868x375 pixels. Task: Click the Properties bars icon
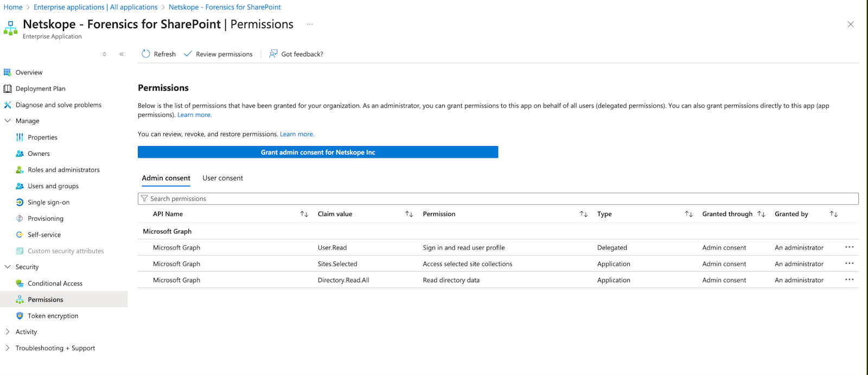tap(20, 137)
